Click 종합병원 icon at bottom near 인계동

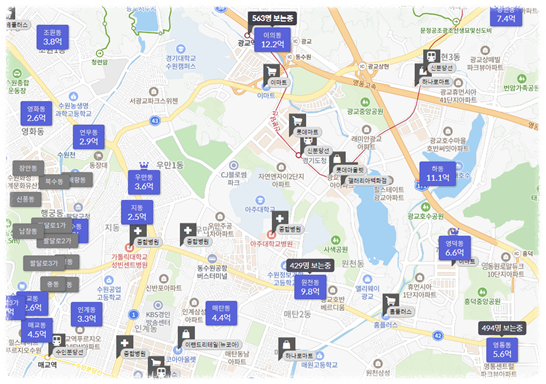[124, 344]
